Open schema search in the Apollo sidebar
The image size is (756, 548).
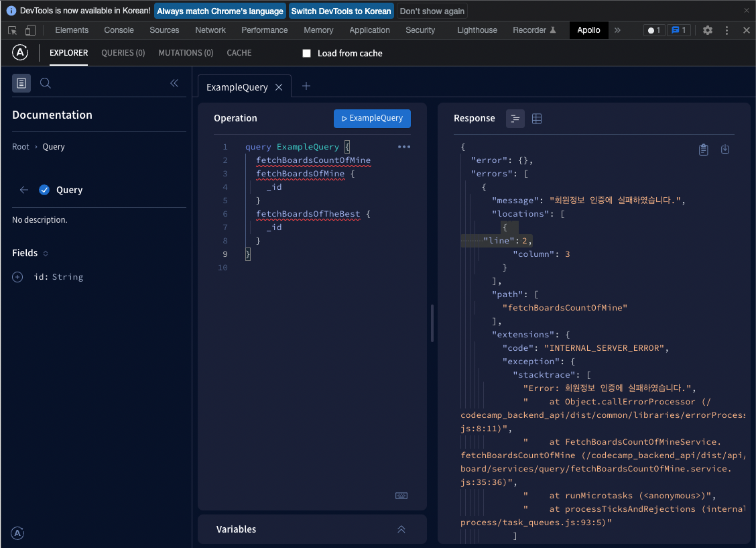[x=44, y=83]
